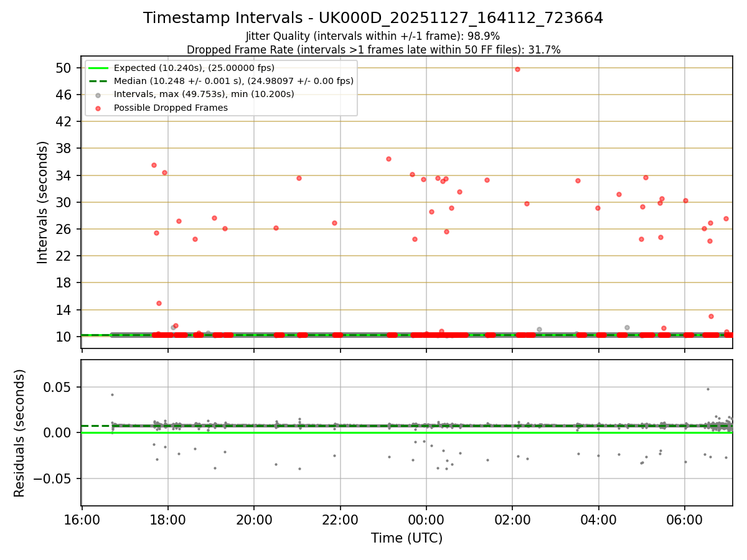The width and height of the screenshot is (747, 560).
Task: Click y-axis tick label '14'
Action: click(65, 310)
